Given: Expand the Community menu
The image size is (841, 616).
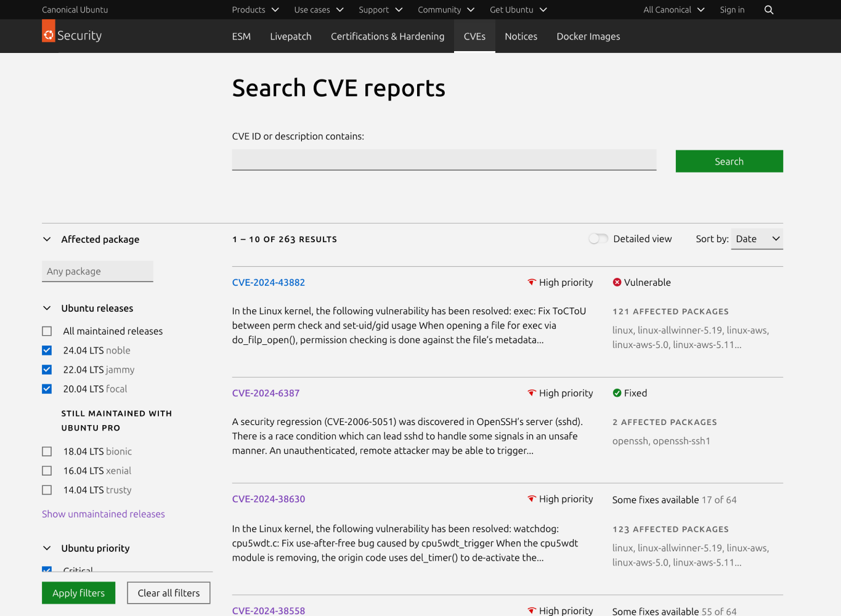Looking at the screenshot, I should pos(446,10).
